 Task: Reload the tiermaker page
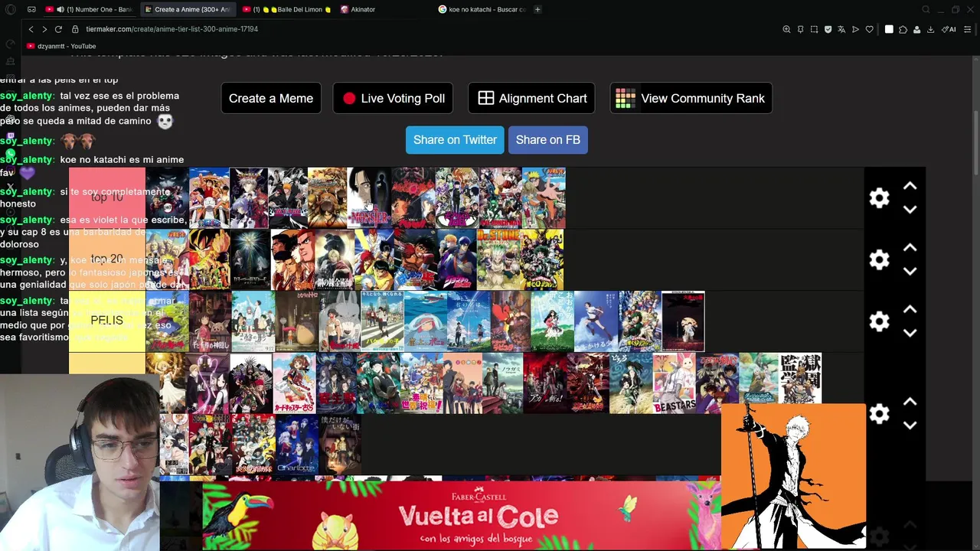(x=58, y=29)
